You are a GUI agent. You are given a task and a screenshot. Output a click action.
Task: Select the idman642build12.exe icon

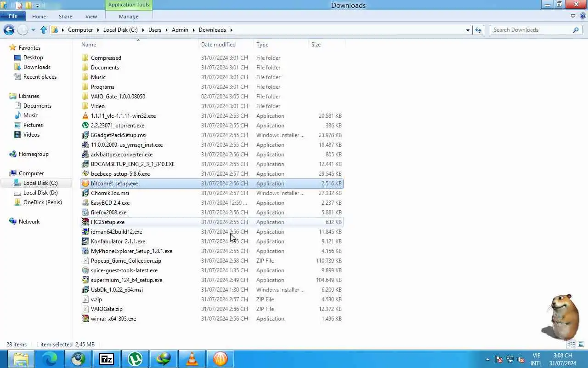(85, 232)
